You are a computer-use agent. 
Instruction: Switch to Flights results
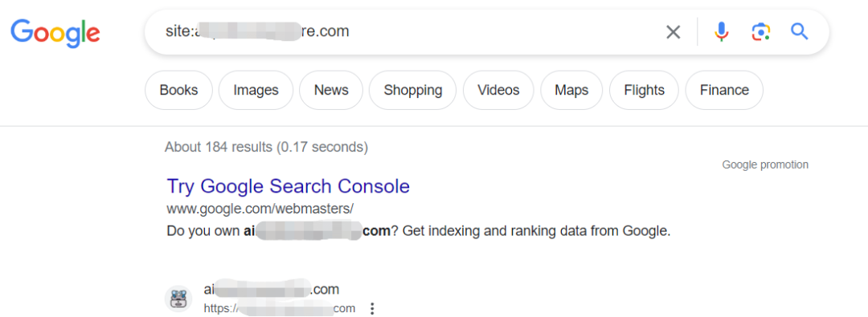(x=644, y=90)
